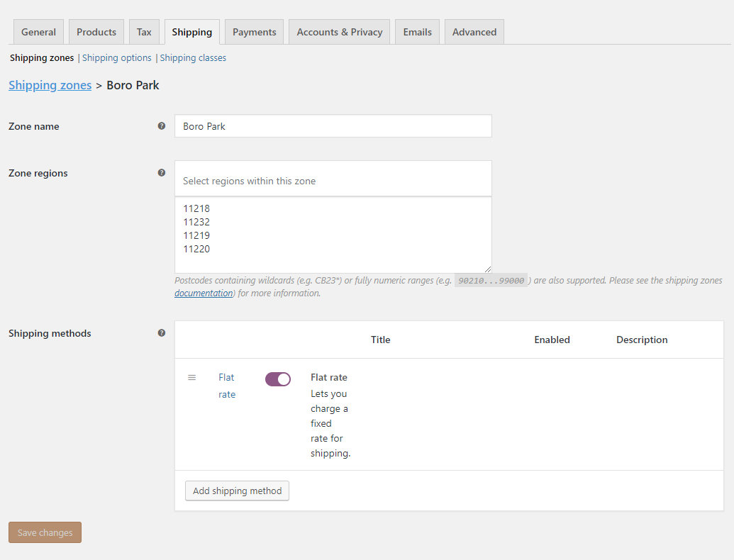This screenshot has height=560, width=734.
Task: Go to the General tab
Action: click(x=38, y=31)
